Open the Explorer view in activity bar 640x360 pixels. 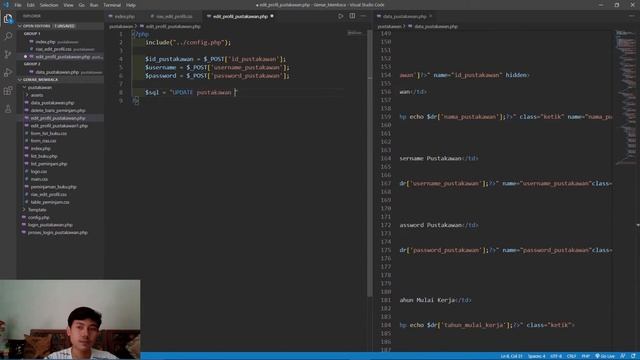[x=8, y=18]
